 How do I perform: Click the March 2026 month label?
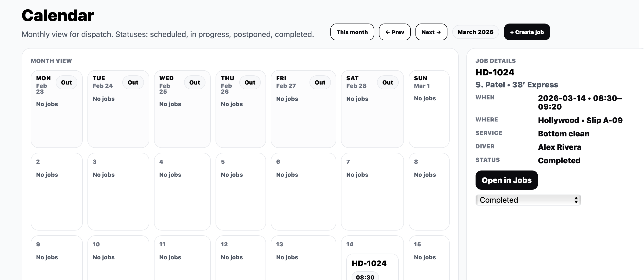(x=475, y=32)
